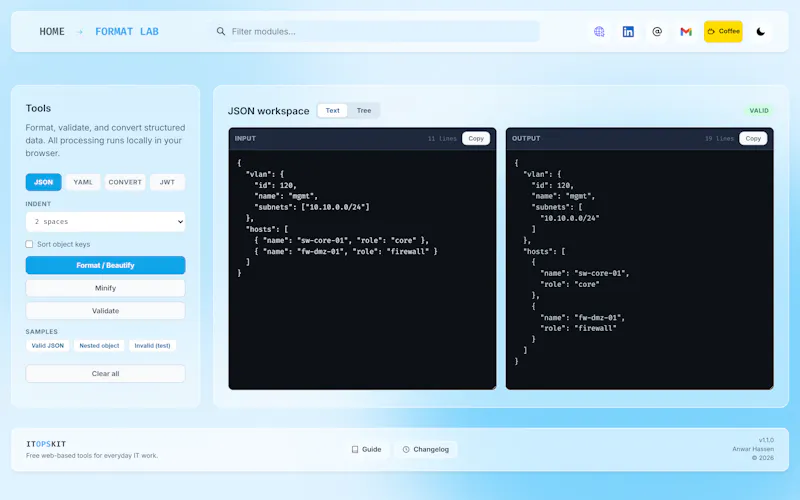Click the yellow Coffee button

tap(723, 32)
